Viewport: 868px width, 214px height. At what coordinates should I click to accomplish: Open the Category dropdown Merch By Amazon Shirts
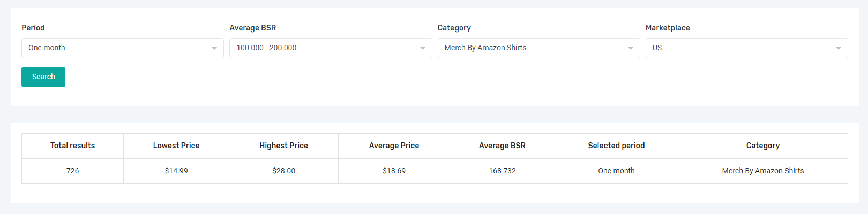coord(538,48)
